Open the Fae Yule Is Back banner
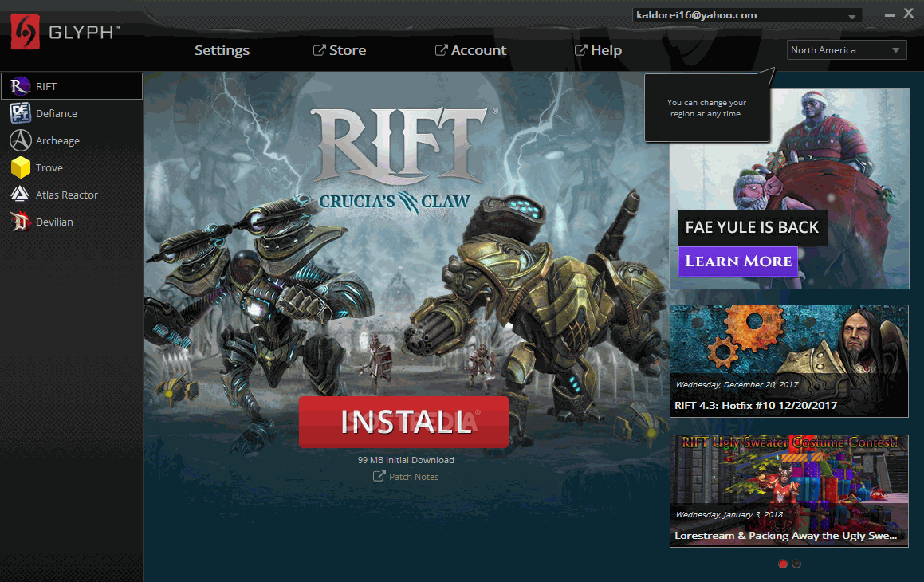924x582 pixels. click(789, 188)
